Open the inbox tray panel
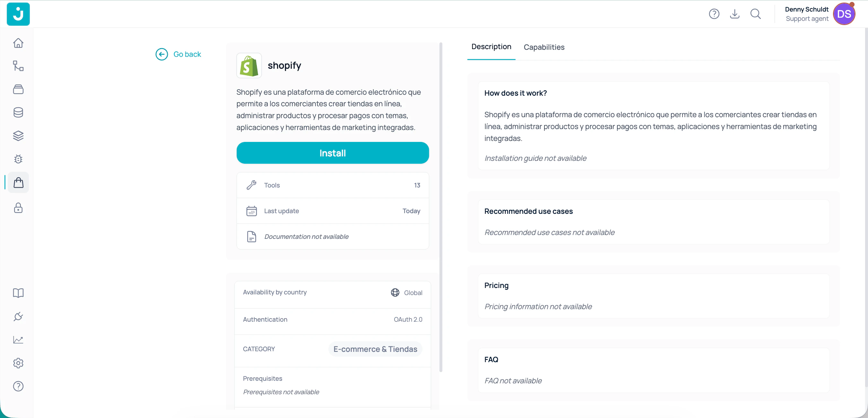The height and width of the screenshot is (418, 868). pos(18,89)
